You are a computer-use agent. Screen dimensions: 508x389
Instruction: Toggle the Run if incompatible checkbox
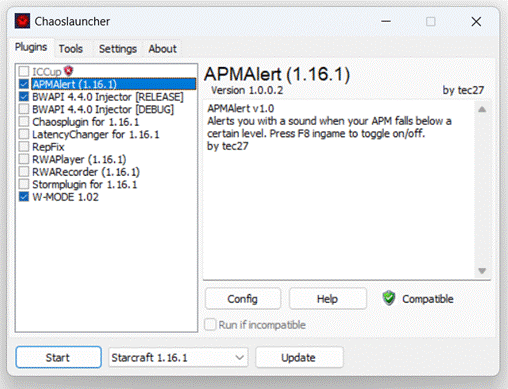tap(210, 324)
